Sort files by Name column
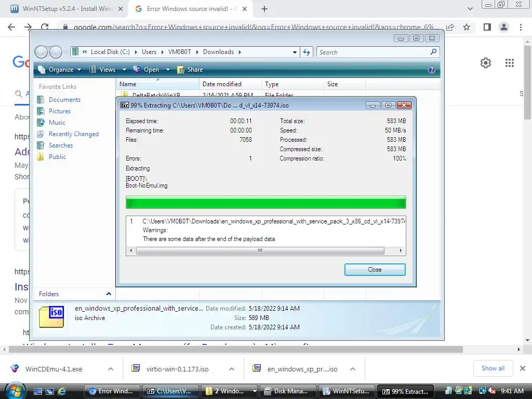This screenshot has height=399, width=532. click(x=158, y=84)
